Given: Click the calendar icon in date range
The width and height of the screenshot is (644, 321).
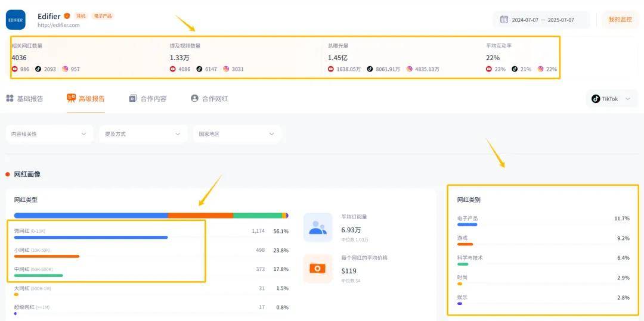Looking at the screenshot, I should 504,20.
